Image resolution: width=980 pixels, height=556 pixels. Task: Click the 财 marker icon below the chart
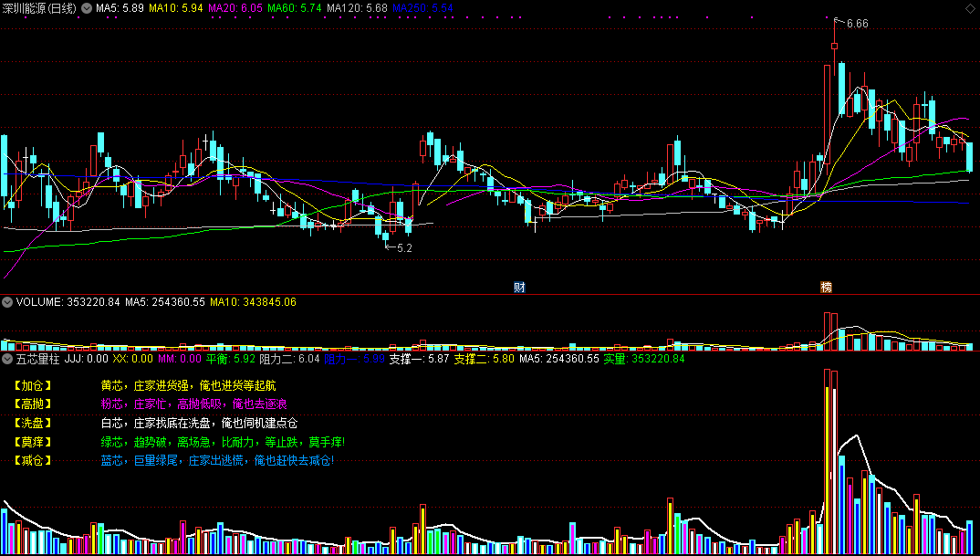[x=519, y=287]
